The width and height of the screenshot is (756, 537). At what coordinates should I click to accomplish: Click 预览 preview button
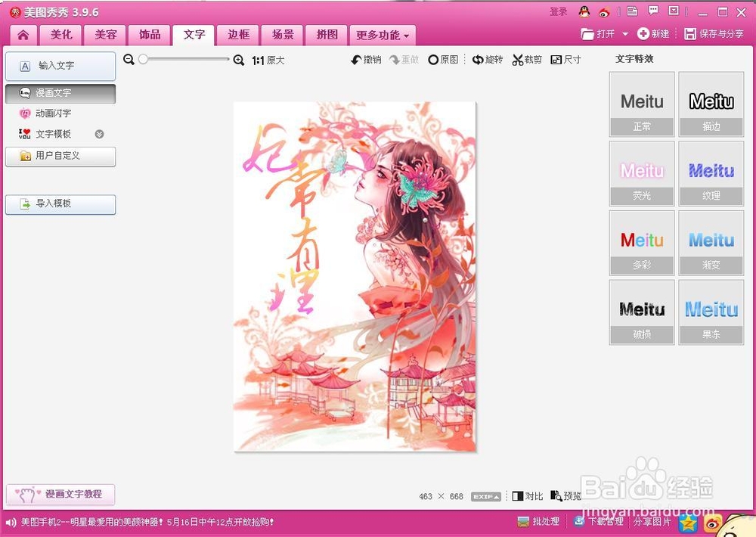tap(566, 496)
